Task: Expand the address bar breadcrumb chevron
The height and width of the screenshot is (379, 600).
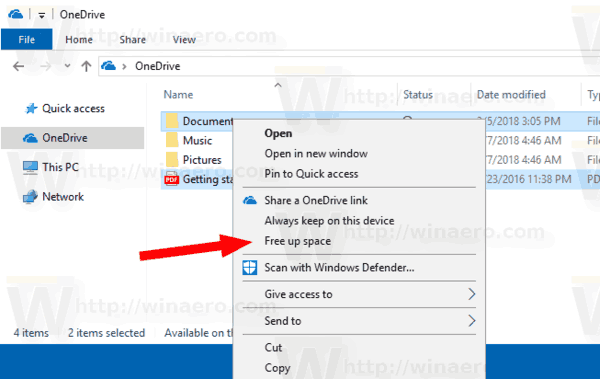Action: (x=124, y=67)
